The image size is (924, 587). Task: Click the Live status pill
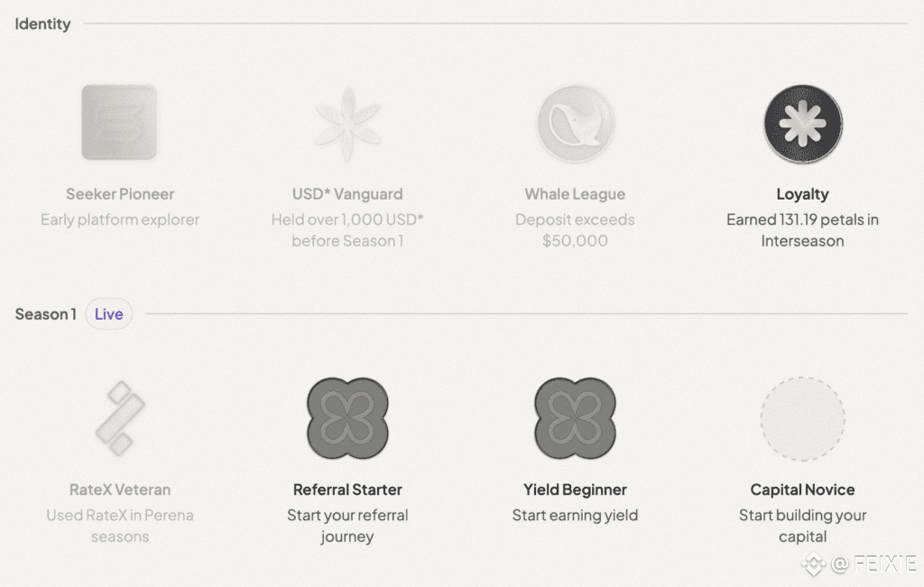pyautogui.click(x=108, y=314)
